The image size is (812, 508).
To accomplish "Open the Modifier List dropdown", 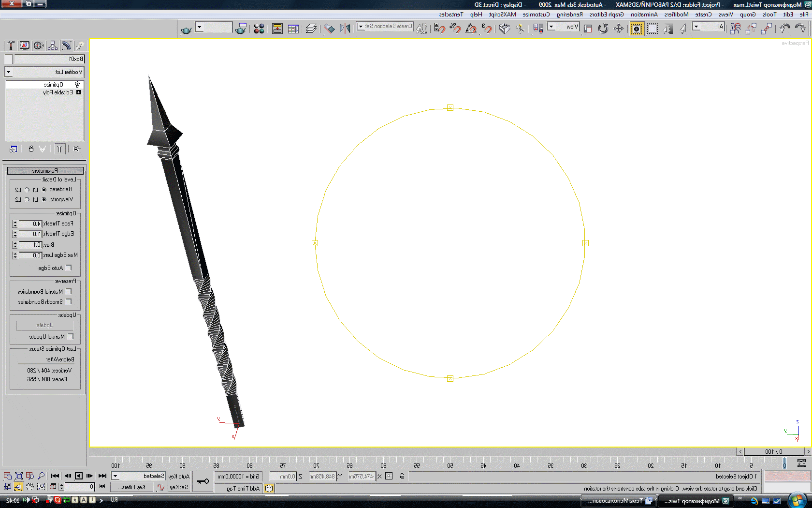I will click(x=9, y=72).
